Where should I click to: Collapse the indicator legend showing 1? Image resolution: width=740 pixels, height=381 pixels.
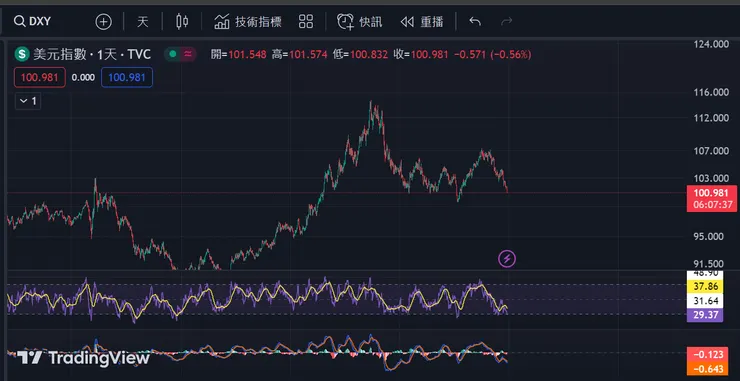tap(28, 101)
